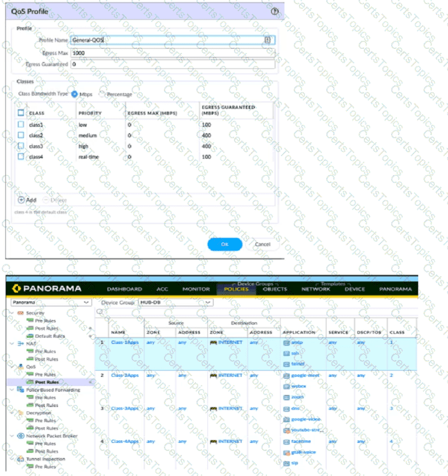
Task: Click the smtp application icon in rule 1
Action: coord(286,342)
